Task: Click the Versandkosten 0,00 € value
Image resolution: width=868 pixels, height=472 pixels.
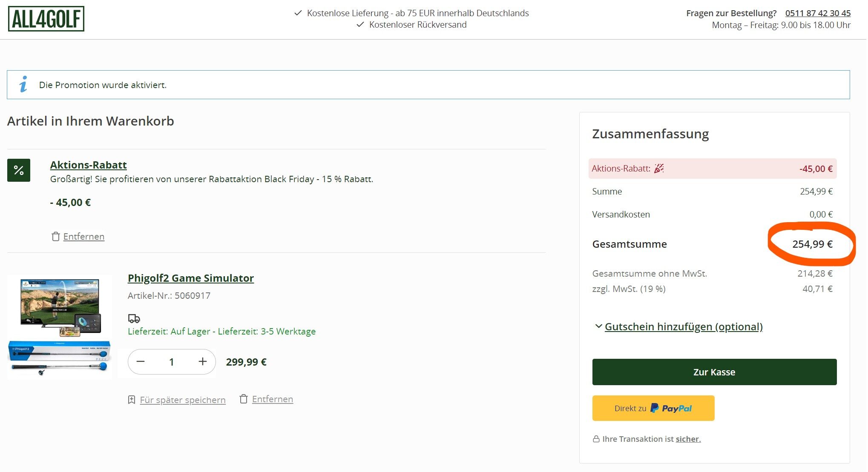Action: tap(821, 215)
